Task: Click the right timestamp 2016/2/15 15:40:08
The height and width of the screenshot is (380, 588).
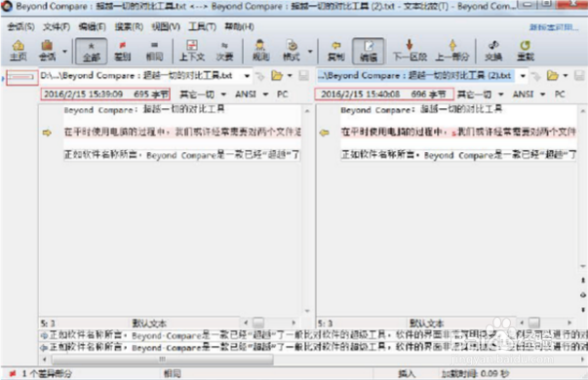Action: pos(361,95)
